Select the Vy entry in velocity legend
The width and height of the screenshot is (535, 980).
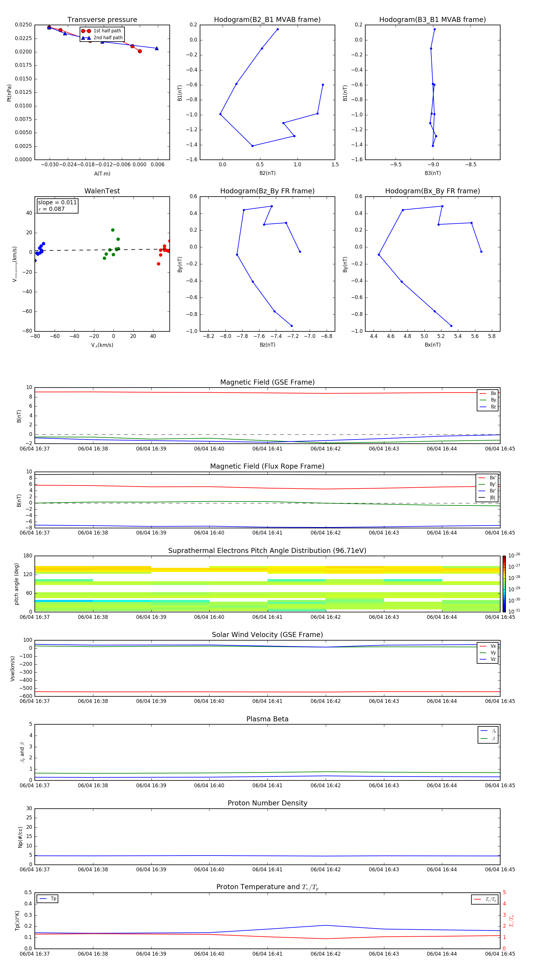(488, 652)
